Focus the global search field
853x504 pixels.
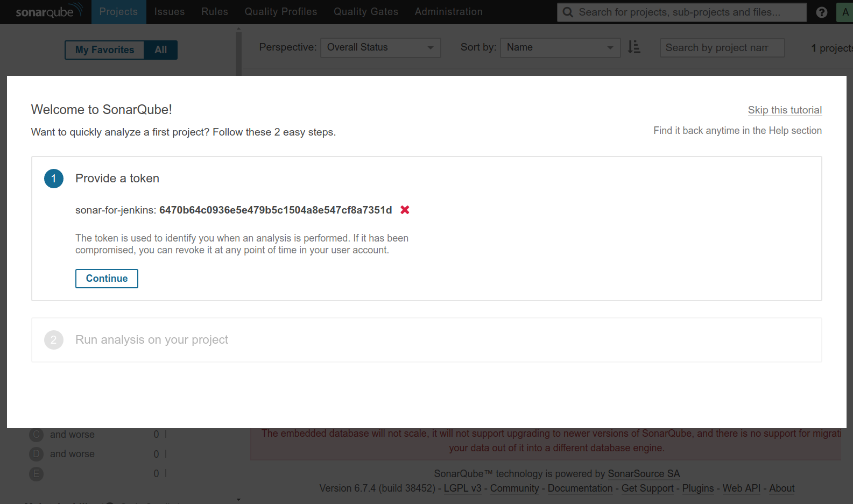tap(682, 12)
